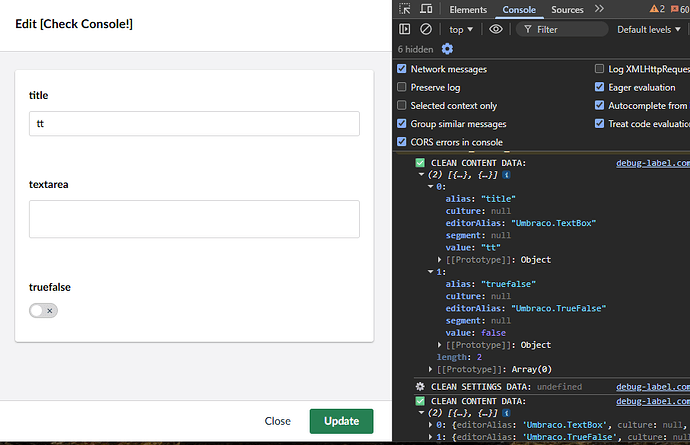Switch to the Sources tab
Viewport: 690px width, 445px height.
[567, 9]
